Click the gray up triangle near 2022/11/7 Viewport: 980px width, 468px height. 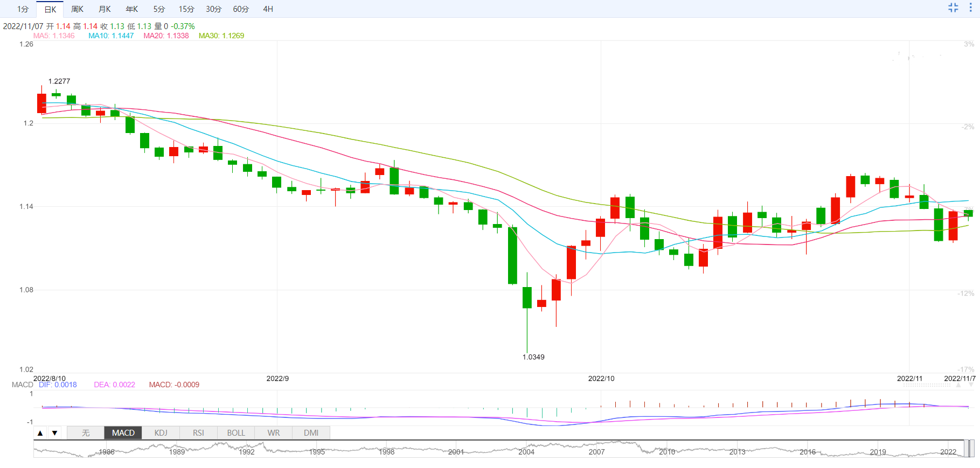[x=958, y=385]
